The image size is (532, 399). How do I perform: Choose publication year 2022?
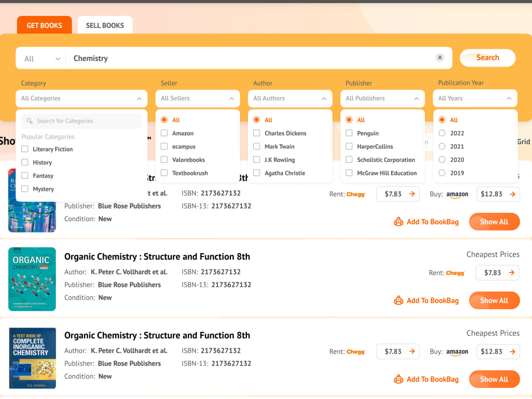(x=442, y=133)
